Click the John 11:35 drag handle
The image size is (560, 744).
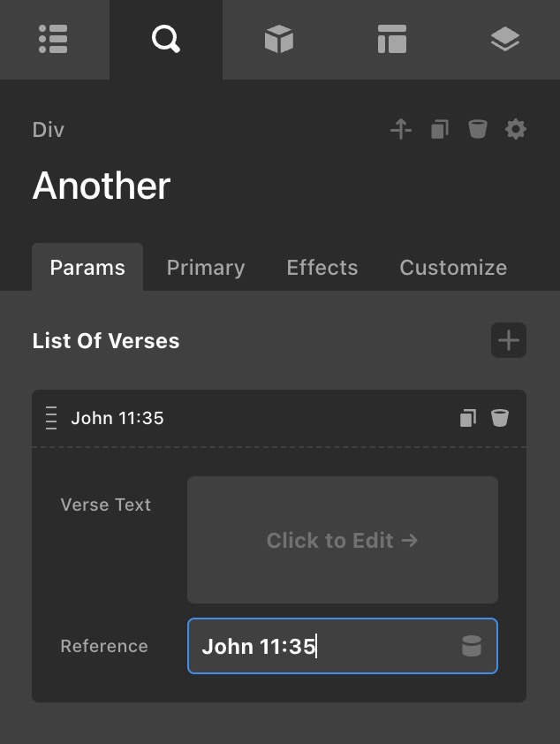51,418
